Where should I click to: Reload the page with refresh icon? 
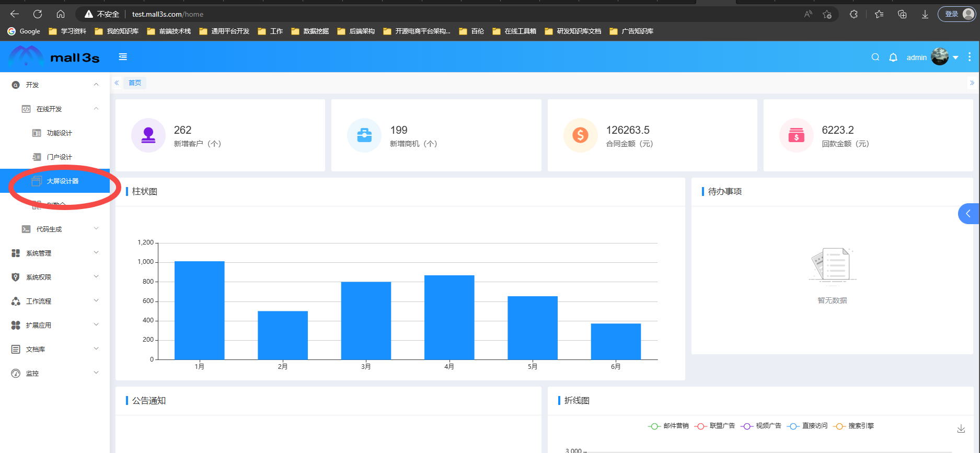tap(38, 14)
